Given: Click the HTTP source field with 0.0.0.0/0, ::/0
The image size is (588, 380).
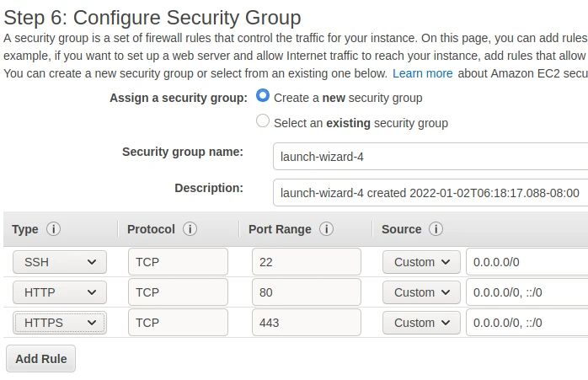Looking at the screenshot, I should pos(527,292).
